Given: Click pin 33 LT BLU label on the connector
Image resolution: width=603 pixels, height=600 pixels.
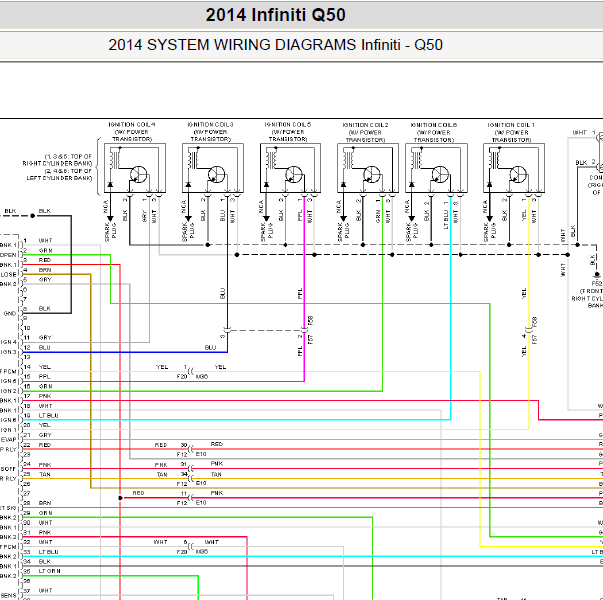Looking at the screenshot, I should 48,552.
